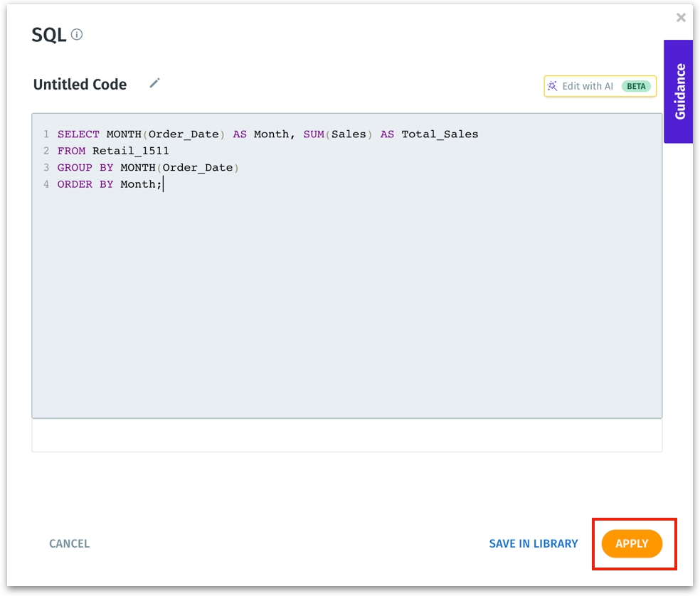The width and height of the screenshot is (700, 596).
Task: Click the SQL heading text
Action: 48,35
